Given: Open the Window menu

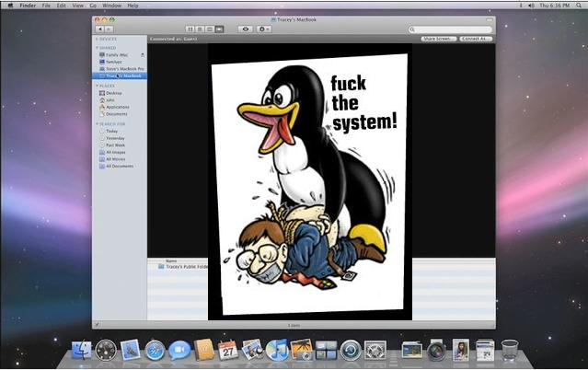Looking at the screenshot, I should pos(111,6).
